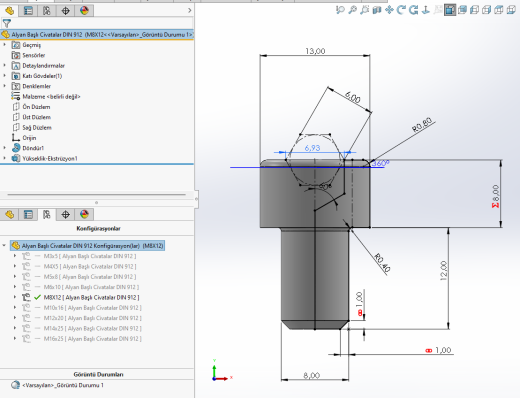Image resolution: width=520 pixels, height=398 pixels.
Task: Click the Zoom to Area magnifier icon
Action: (340, 10)
